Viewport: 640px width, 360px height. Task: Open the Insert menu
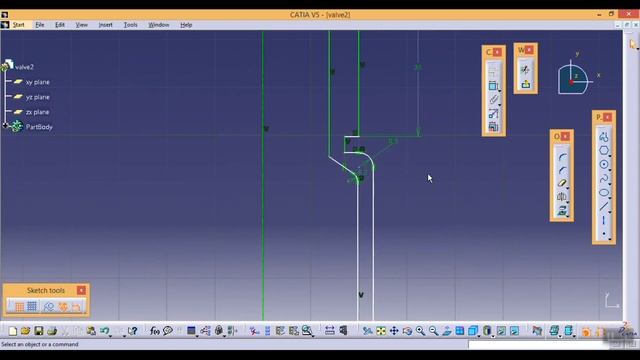pos(105,25)
